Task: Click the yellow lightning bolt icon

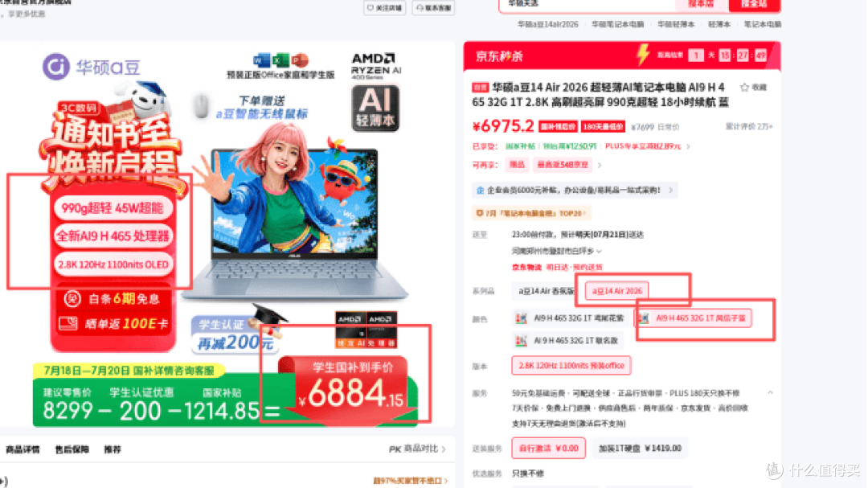Action: click(643, 55)
